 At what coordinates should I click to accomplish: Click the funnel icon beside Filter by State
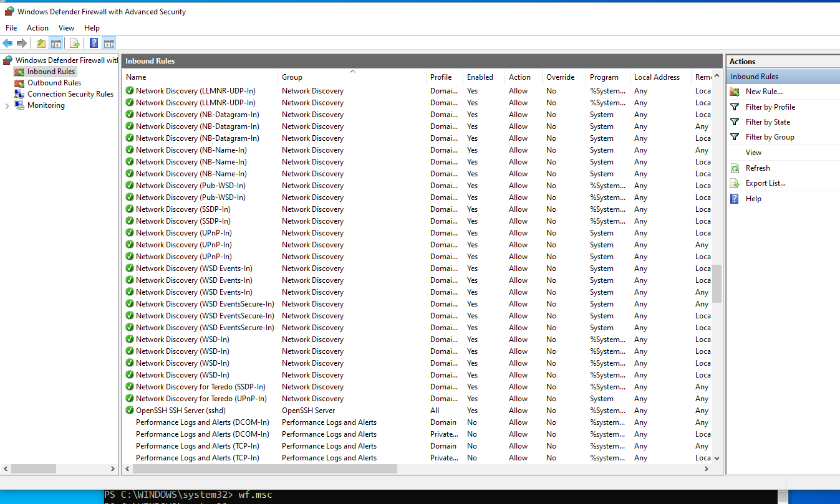pos(735,122)
